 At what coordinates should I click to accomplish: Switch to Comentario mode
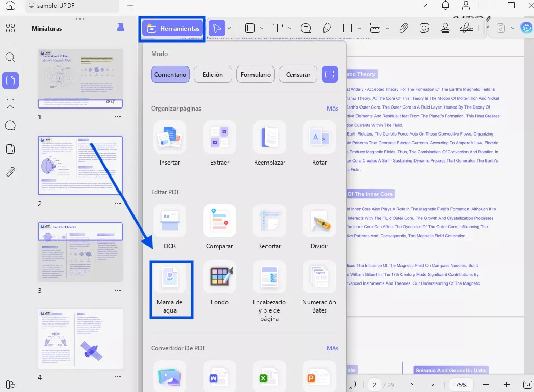[170, 75]
